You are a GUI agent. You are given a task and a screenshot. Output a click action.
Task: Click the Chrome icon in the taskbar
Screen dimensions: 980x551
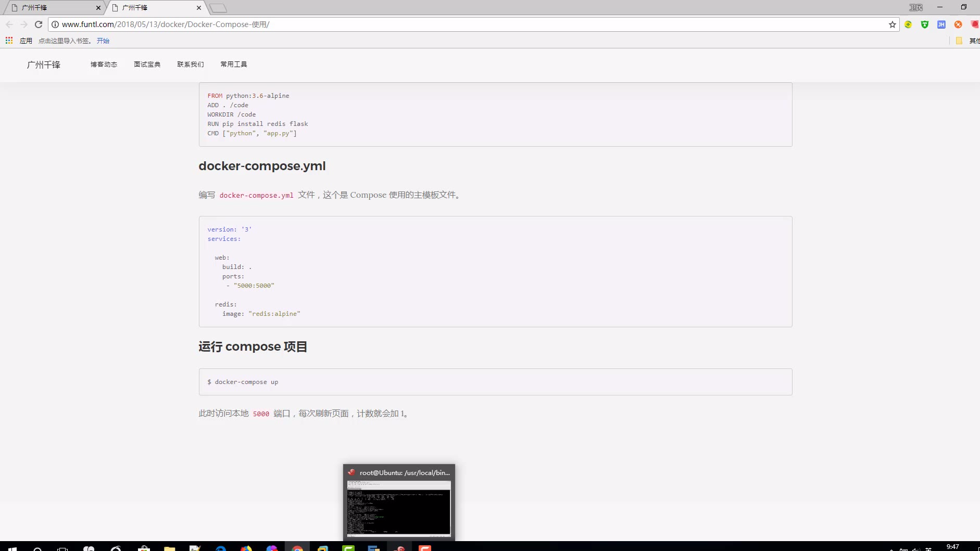[297, 548]
